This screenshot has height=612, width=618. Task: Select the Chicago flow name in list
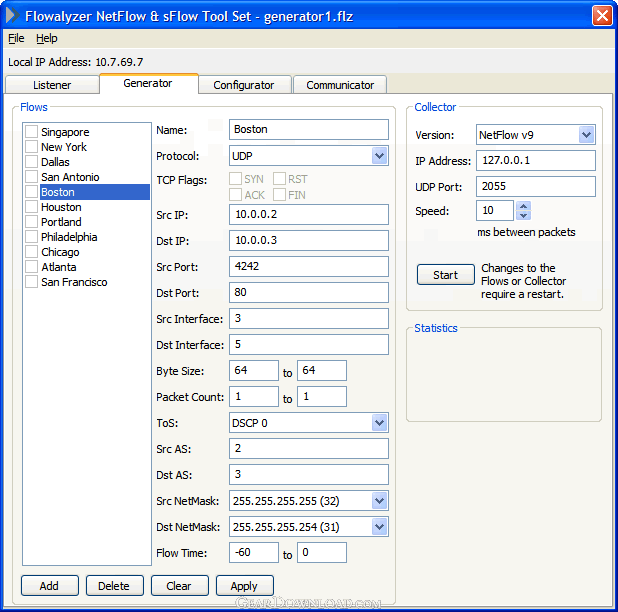pos(60,252)
